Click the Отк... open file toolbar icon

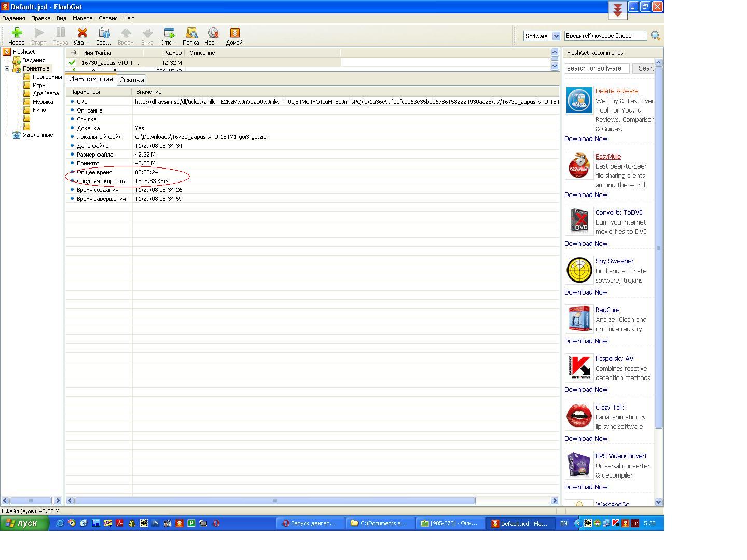pos(169,33)
